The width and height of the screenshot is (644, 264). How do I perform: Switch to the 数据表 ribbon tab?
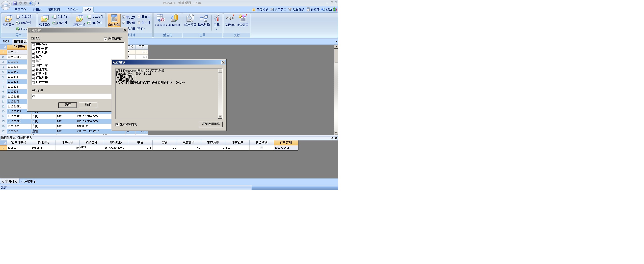click(37, 10)
